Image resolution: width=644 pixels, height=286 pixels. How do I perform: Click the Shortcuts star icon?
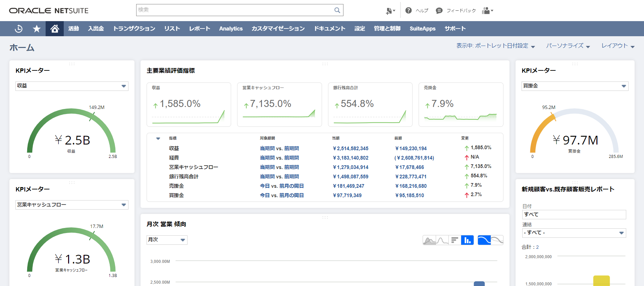tap(37, 29)
